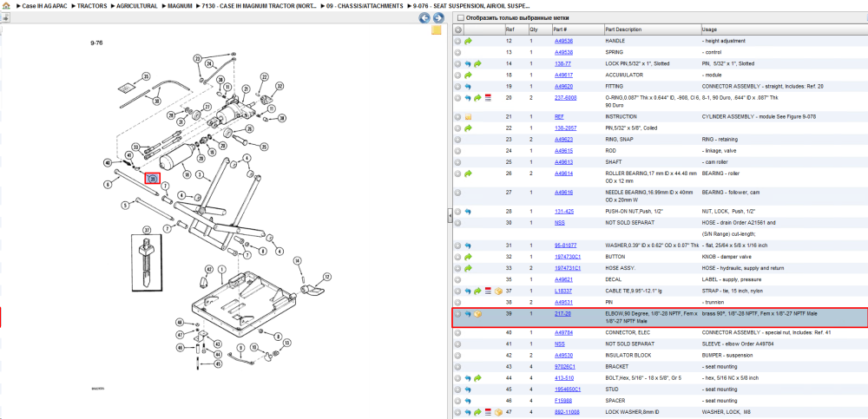Click the green arrow on PIN Coiled row 22
Screen dimensions: 868x419
[x=469, y=128]
